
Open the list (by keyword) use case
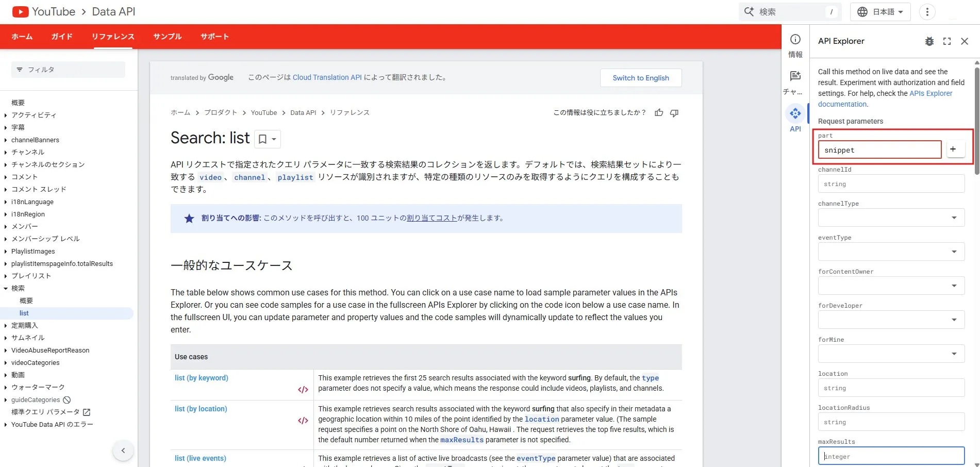202,378
